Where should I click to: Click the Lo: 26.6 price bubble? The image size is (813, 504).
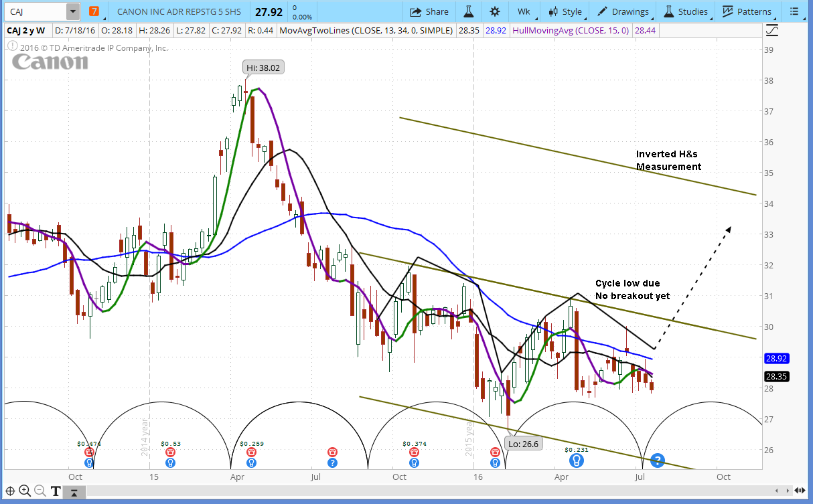[x=524, y=442]
